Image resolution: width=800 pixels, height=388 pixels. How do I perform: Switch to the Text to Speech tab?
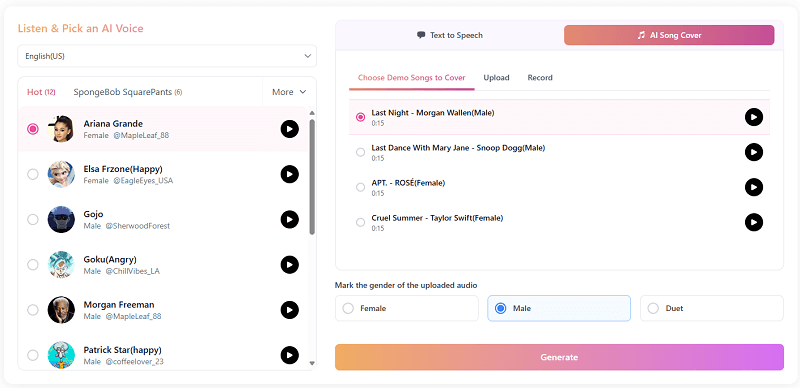coord(449,35)
